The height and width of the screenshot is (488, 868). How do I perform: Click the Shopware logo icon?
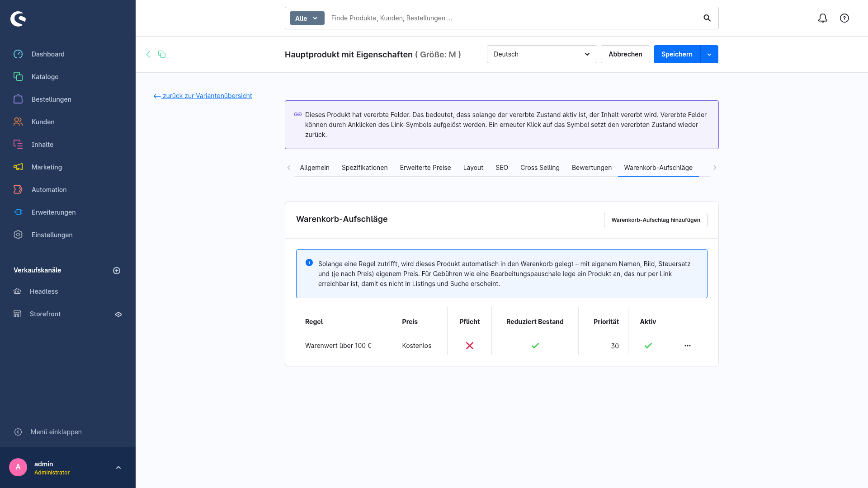[18, 19]
